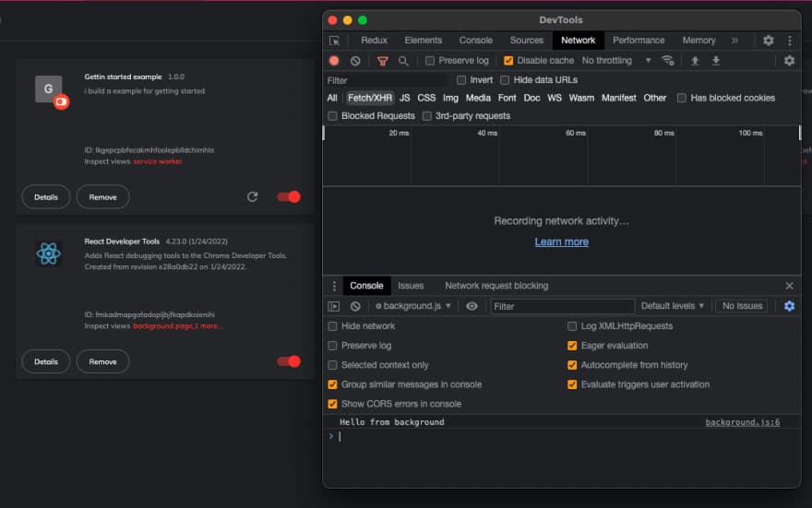The width and height of the screenshot is (812, 508).
Task: Open drawer three-dot menu
Action: point(334,286)
